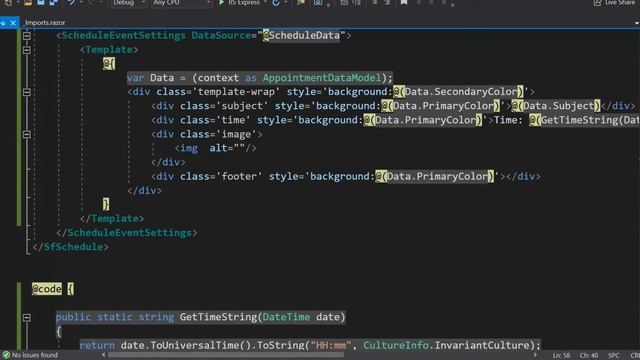The height and width of the screenshot is (360, 640).
Task: Click the Data.SecondaryColor expression
Action: [460, 92]
